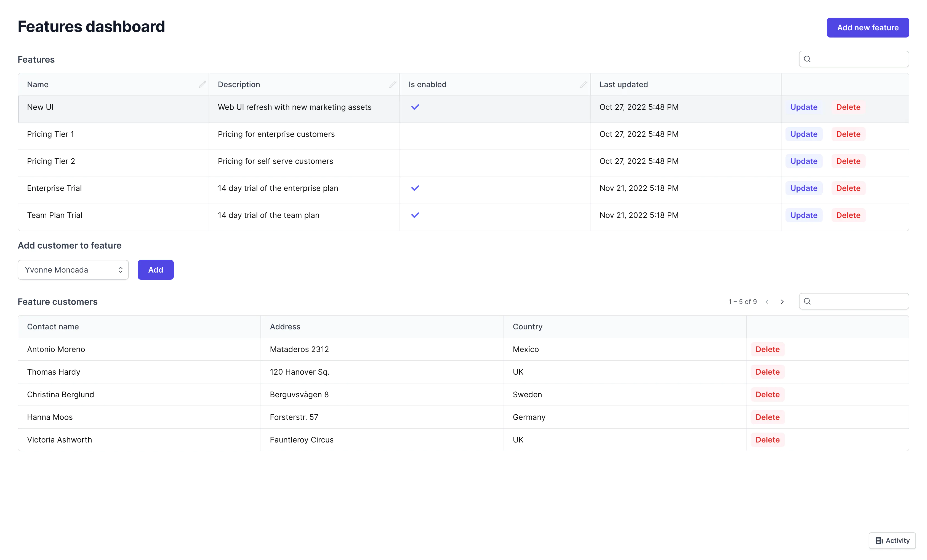Image resolution: width=927 pixels, height=560 pixels.
Task: Click the 'Mataderos 2312' address cell
Action: click(x=382, y=350)
